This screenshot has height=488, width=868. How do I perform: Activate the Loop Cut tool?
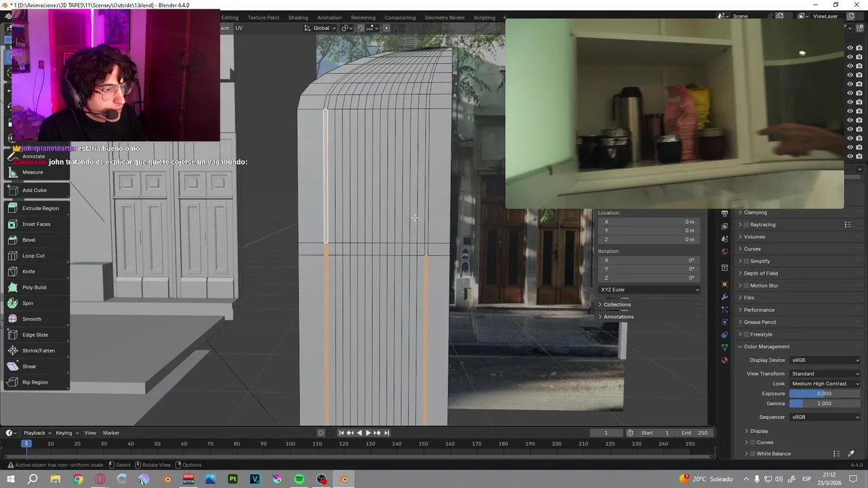pos(35,256)
